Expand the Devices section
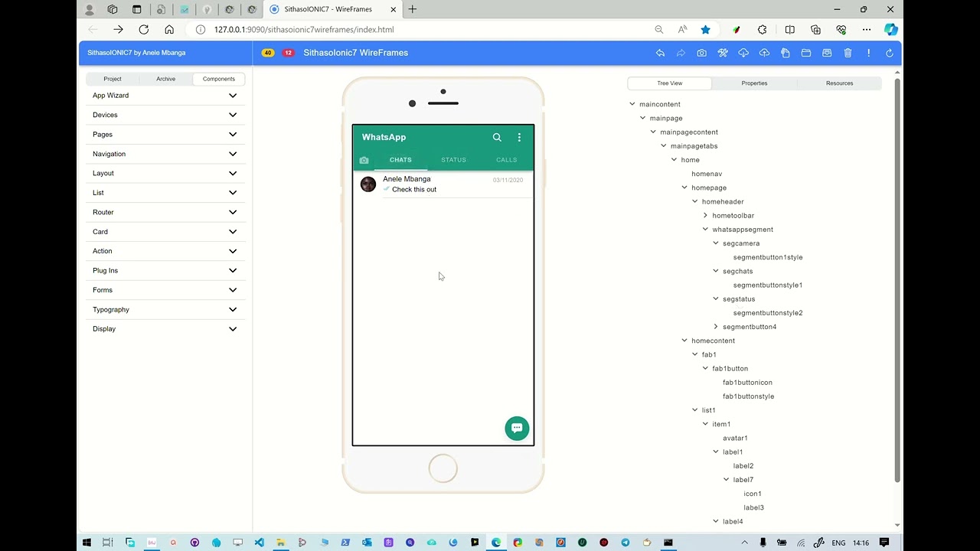Screen dimensions: 980x551 click(x=165, y=115)
